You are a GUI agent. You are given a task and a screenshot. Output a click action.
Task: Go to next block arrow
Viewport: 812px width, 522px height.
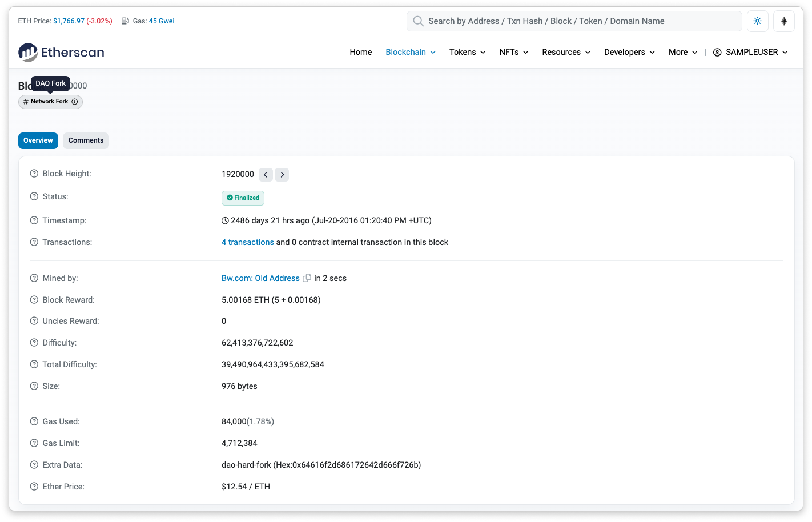click(x=282, y=175)
